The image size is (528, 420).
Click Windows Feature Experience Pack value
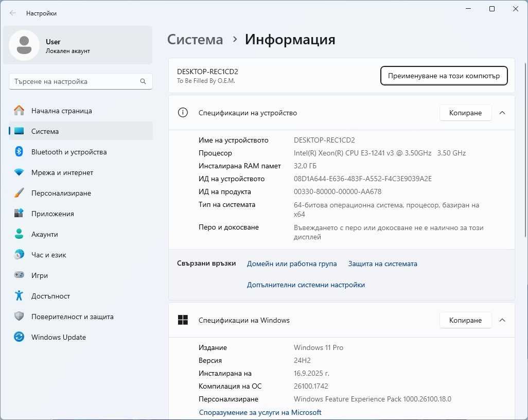(x=373, y=399)
